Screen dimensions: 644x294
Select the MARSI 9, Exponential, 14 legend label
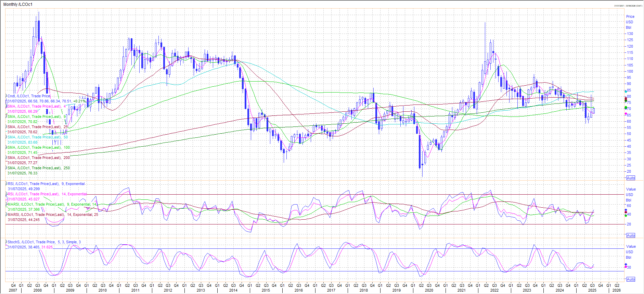coord(52,204)
